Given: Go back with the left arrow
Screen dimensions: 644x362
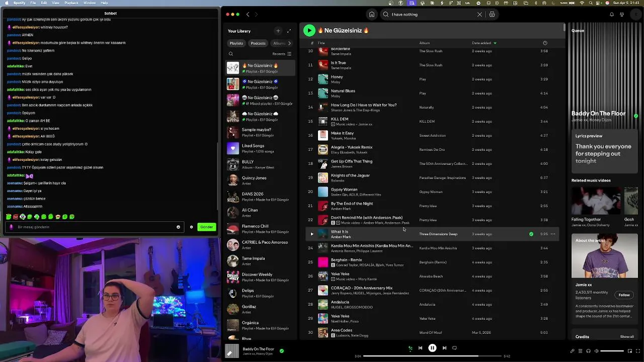Looking at the screenshot, I should [x=248, y=15].
